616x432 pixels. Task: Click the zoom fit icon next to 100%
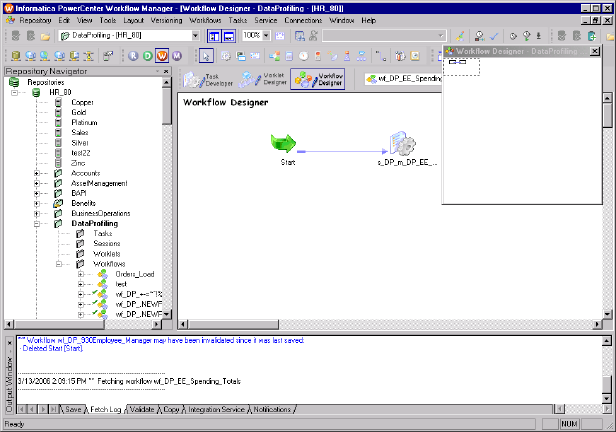pyautogui.click(x=280, y=36)
